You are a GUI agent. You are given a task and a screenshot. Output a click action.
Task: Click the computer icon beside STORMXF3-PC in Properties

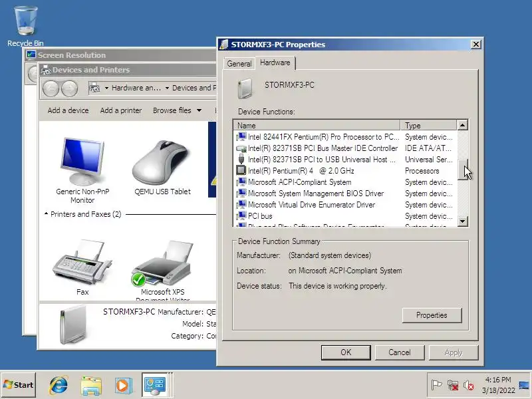(245, 88)
